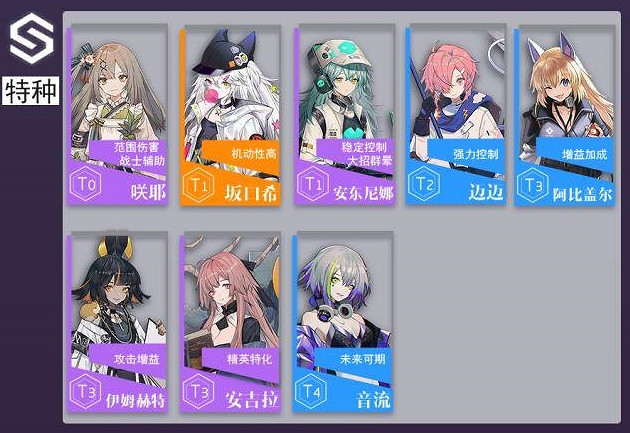Click the T3 badge on 安吉拉 card
The image size is (630, 433).
tap(198, 392)
